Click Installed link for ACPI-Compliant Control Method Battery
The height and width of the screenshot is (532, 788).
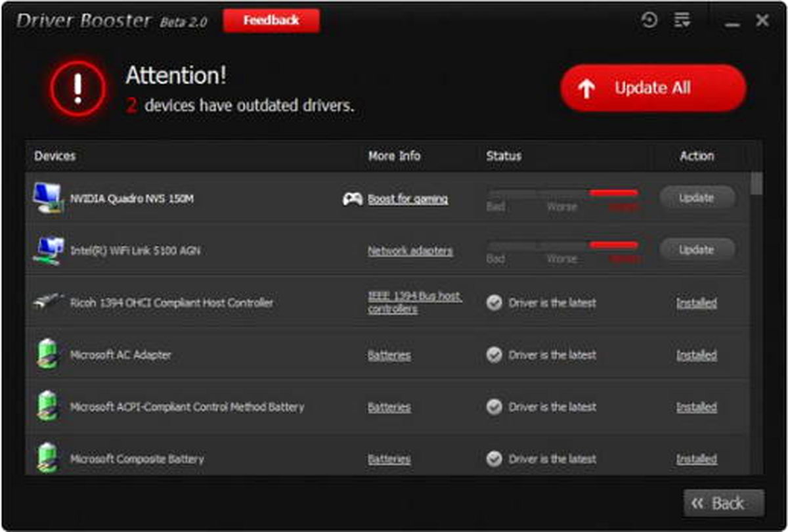[697, 407]
